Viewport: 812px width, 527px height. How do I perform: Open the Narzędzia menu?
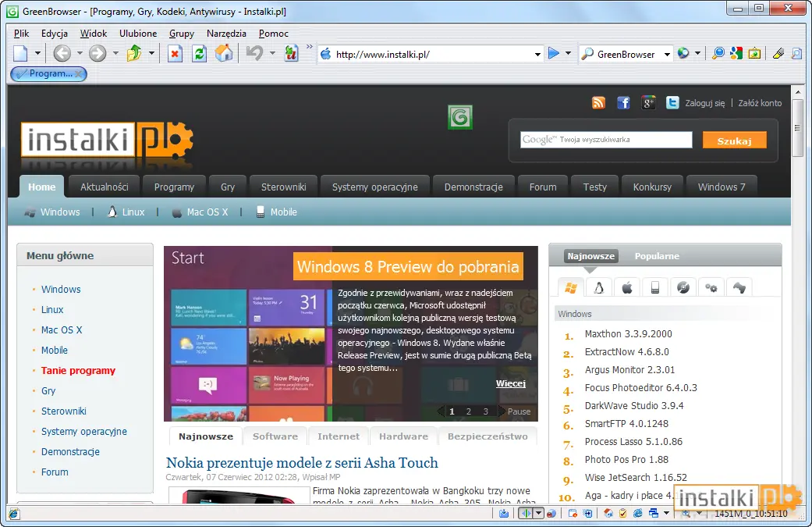[x=226, y=33]
